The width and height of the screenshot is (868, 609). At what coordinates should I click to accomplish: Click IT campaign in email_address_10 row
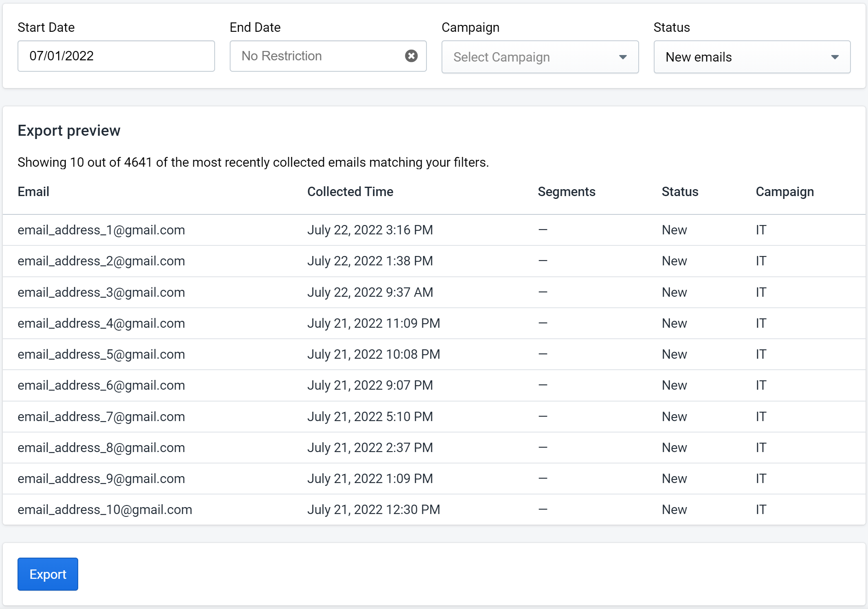(761, 510)
